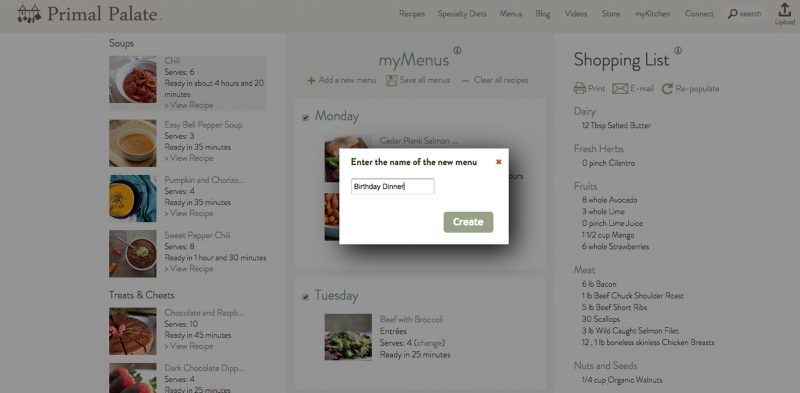Open info icon beside myMenus heading
Image resolution: width=800 pixels, height=393 pixels.
[x=457, y=51]
